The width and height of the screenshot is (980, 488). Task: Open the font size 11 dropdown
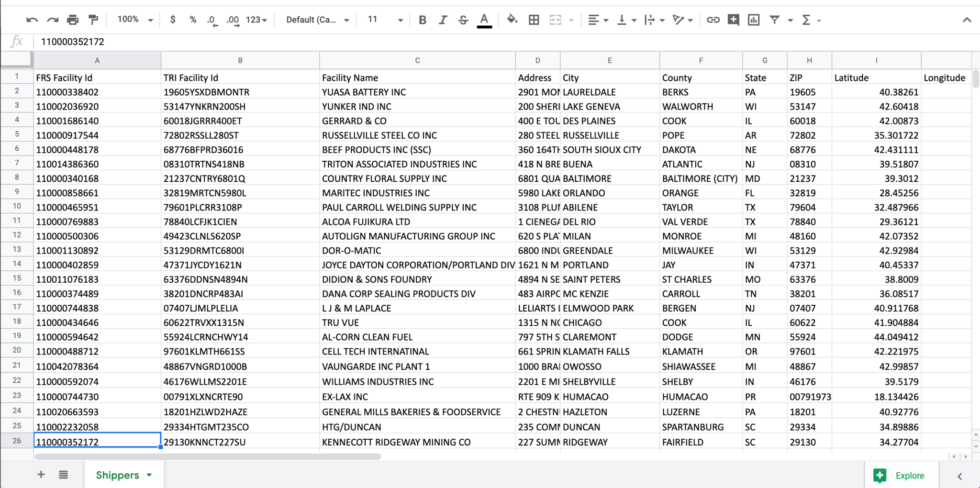[x=385, y=20]
